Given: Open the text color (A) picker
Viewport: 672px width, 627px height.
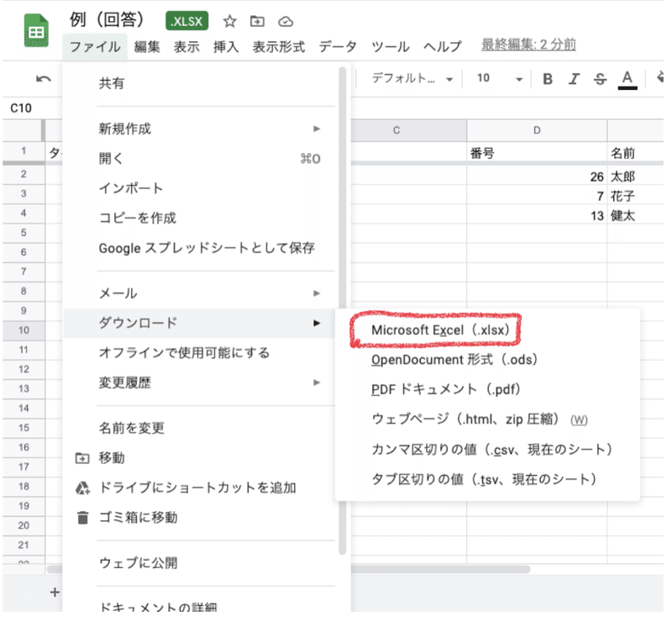Looking at the screenshot, I should [x=627, y=80].
